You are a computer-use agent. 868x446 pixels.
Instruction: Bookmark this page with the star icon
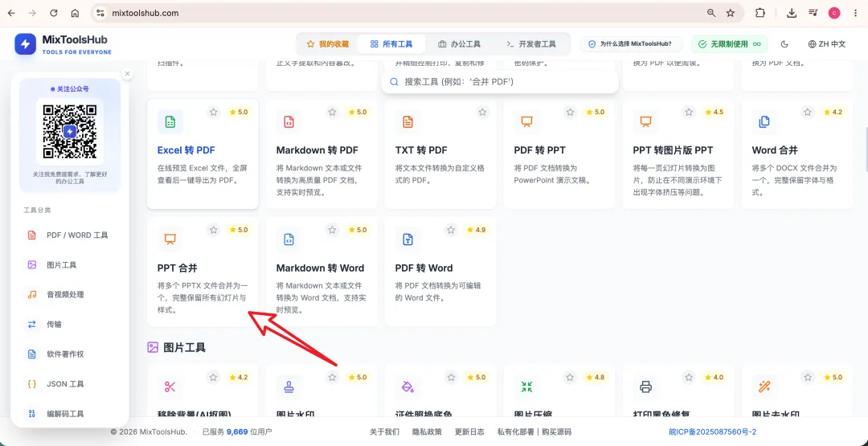[x=730, y=13]
